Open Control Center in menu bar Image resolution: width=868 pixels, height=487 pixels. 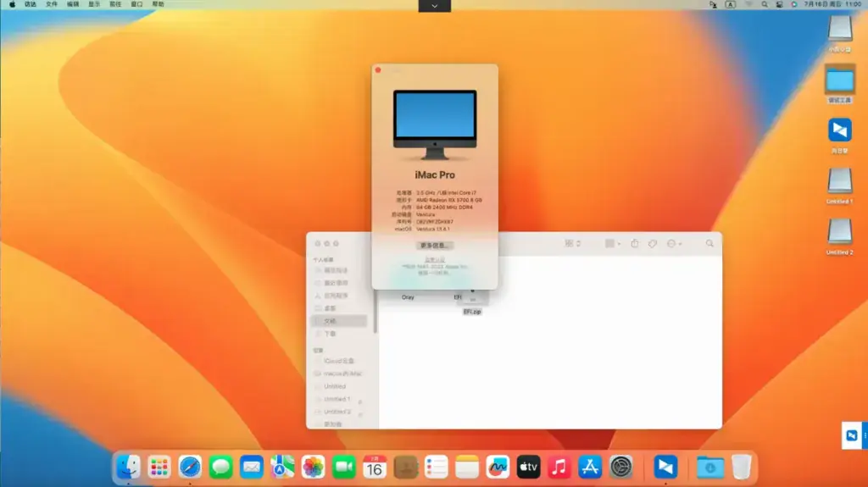click(780, 4)
